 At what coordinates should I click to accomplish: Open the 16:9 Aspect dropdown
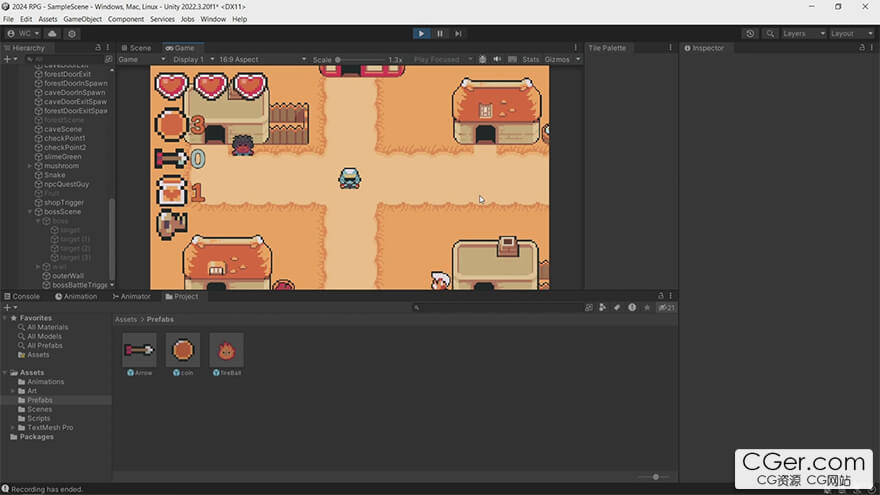click(263, 59)
